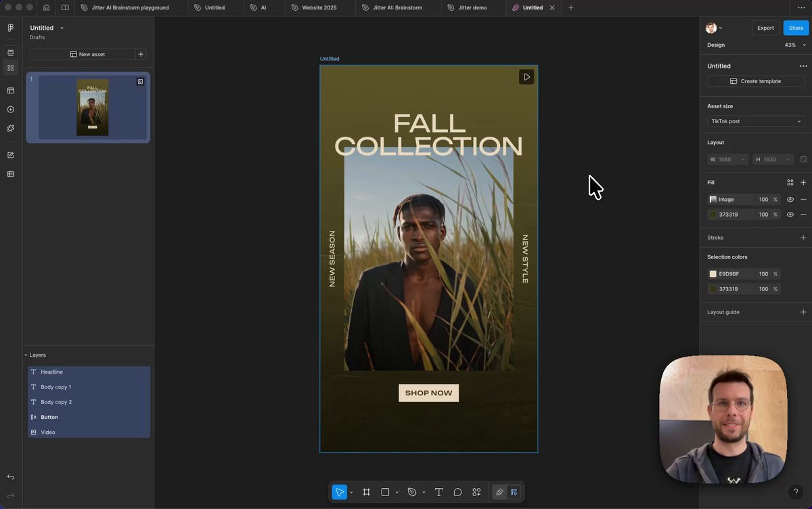Viewport: 812px width, 509px height.
Task: Switch to the Jitter demo tab
Action: 472,7
